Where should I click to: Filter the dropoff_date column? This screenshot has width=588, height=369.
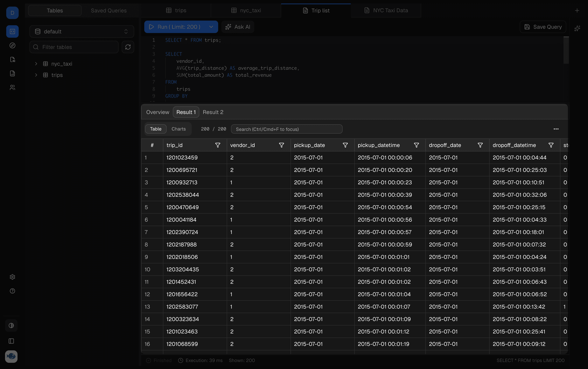(480, 145)
